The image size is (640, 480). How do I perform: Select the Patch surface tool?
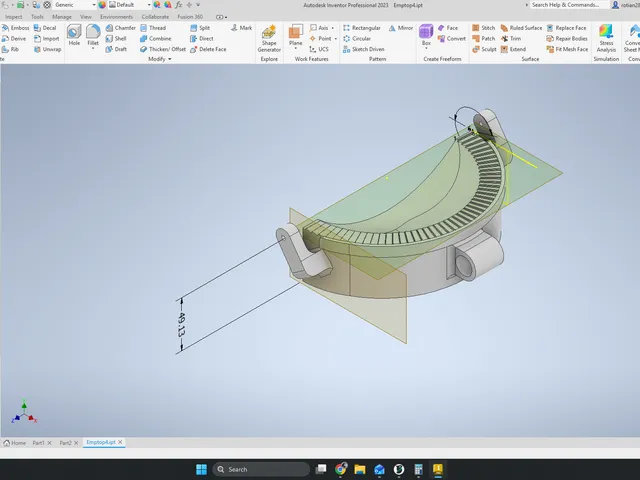tap(484, 38)
